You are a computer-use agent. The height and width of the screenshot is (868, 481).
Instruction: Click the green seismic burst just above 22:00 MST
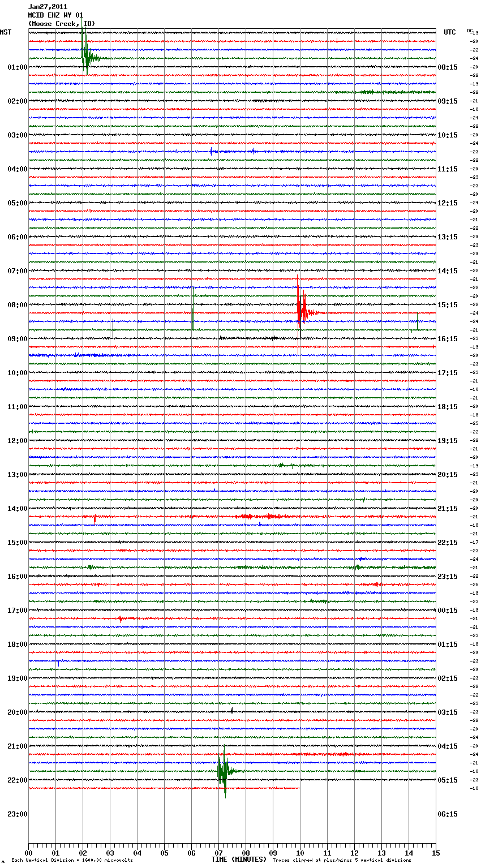pyautogui.click(x=223, y=771)
